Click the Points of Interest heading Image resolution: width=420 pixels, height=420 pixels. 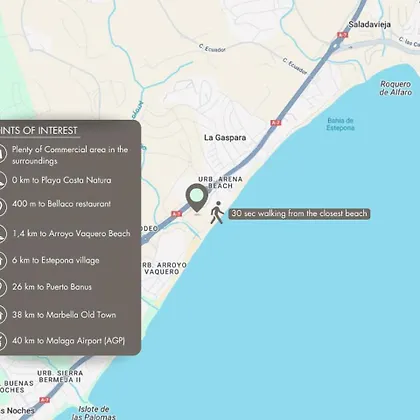click(39, 131)
